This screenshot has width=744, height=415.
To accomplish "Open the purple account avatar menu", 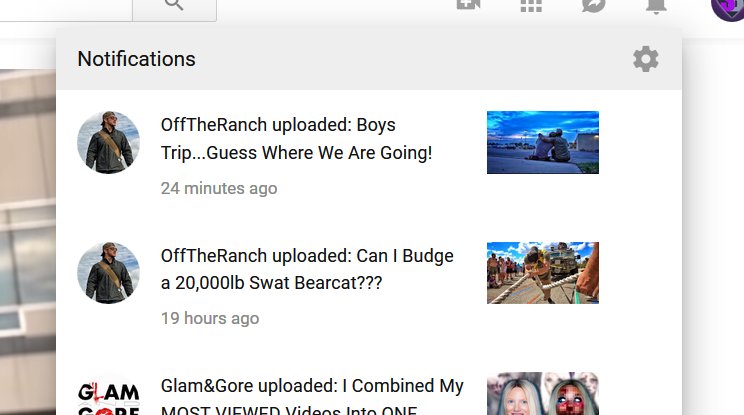I will click(728, 9).
